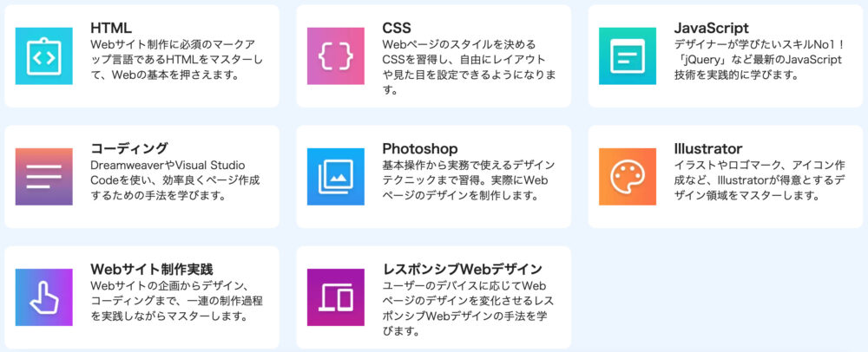Click the JavaScript window icon
The image size is (868, 352).
(x=628, y=55)
